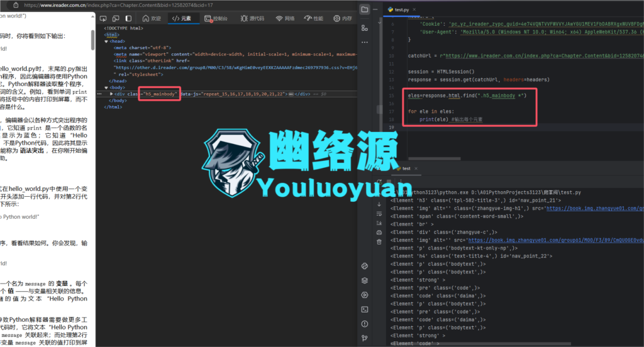The image size is (644, 347).
Task: Open the 性能 (Performance) tab
Action: pyautogui.click(x=313, y=18)
